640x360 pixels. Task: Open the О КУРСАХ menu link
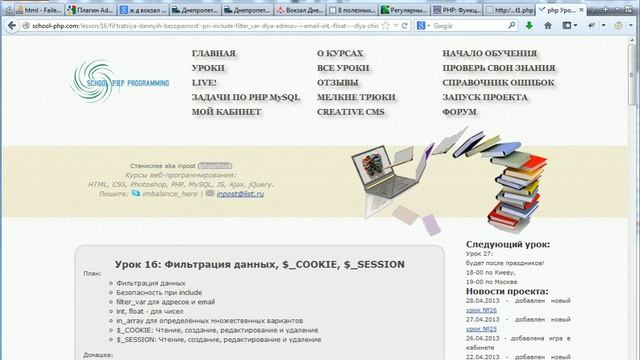[340, 53]
